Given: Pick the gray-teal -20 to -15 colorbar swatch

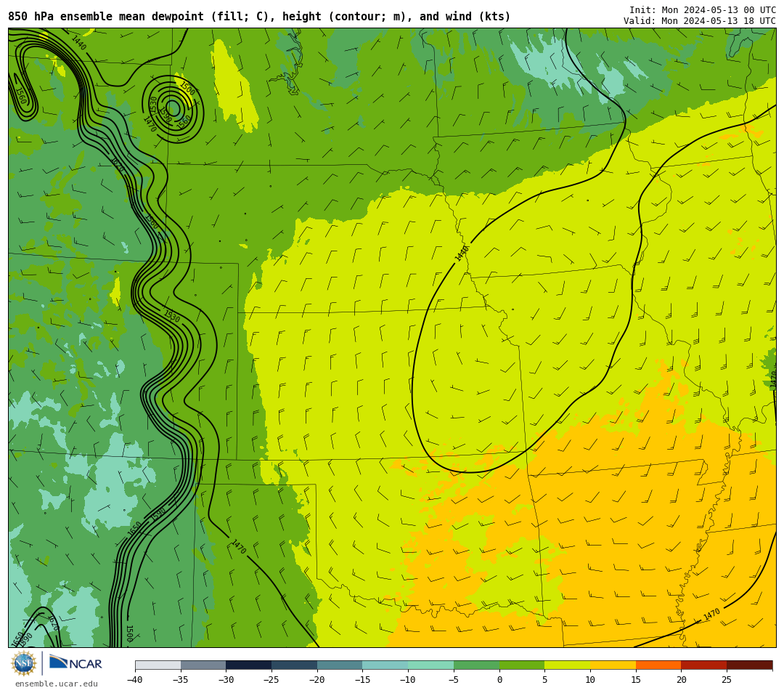Looking at the screenshot, I should tap(340, 665).
